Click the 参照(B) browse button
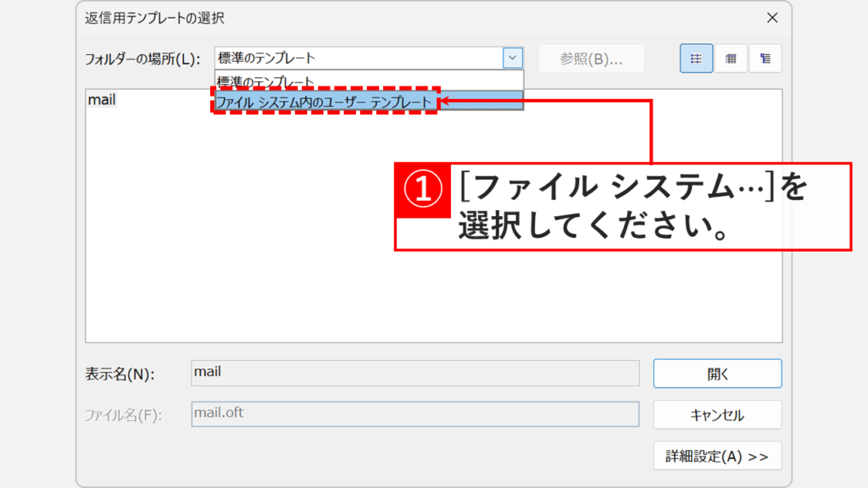 591,58
